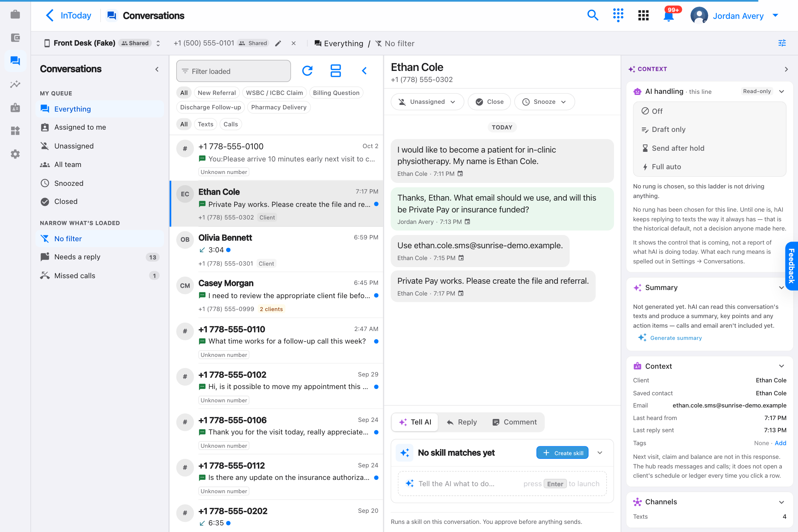This screenshot has width=798, height=532.
Task: Click the Create skill button
Action: click(562, 453)
